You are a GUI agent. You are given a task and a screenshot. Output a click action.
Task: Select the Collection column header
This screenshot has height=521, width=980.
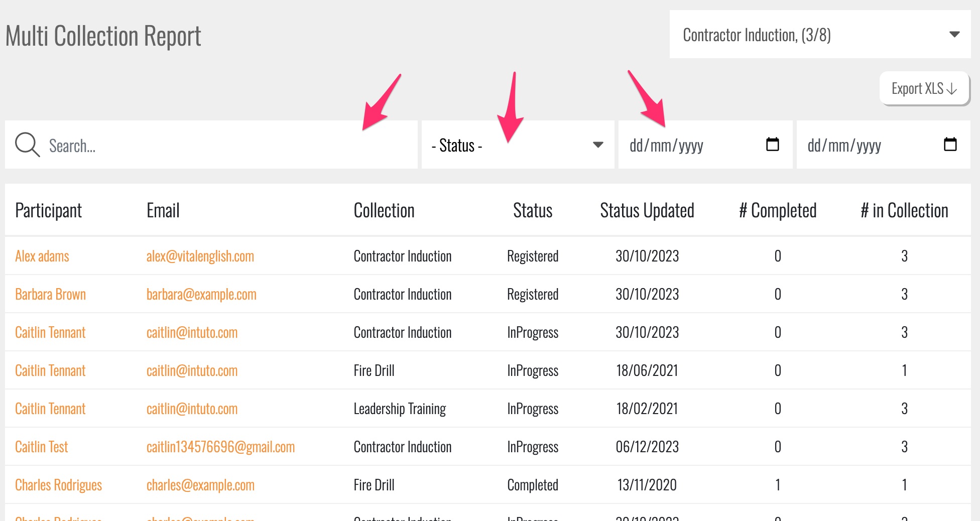[x=384, y=211]
